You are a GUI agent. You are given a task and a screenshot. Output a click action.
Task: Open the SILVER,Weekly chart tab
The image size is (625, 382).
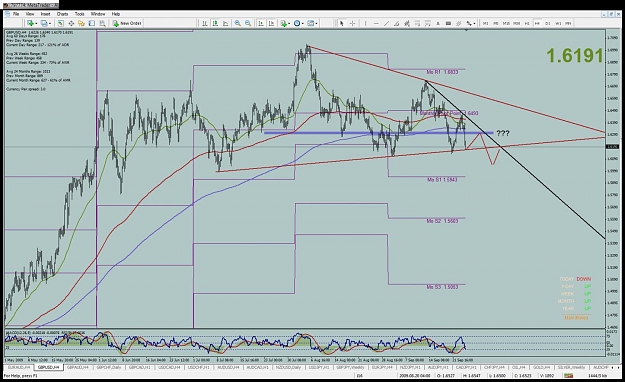point(571,367)
